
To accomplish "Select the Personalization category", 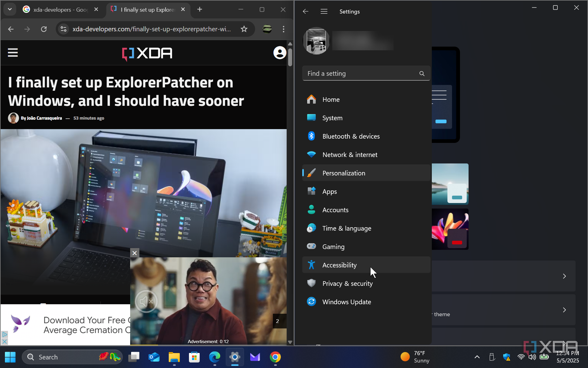I will pyautogui.click(x=366, y=173).
